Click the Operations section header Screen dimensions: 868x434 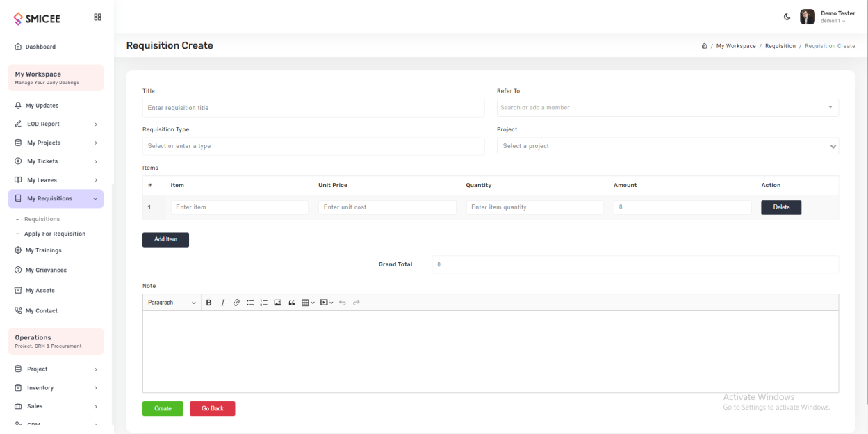(56, 341)
